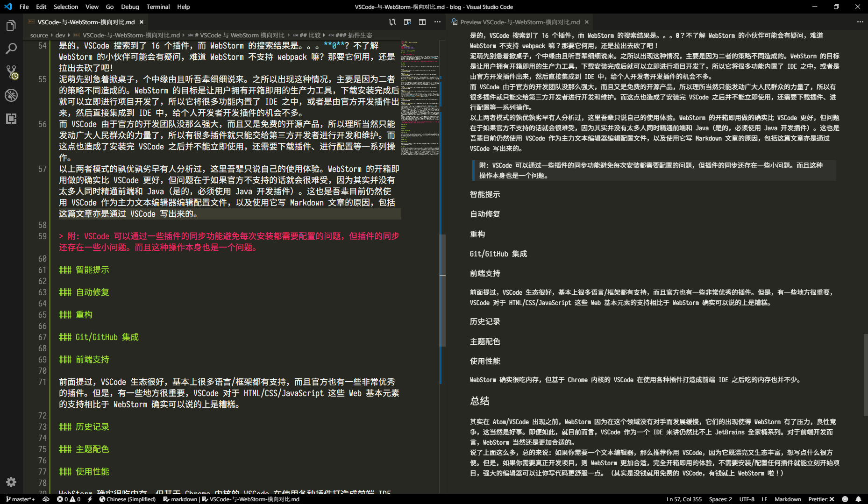Change indentation via Spaces: 2
Image resolution: width=868 pixels, height=504 pixels.
pyautogui.click(x=720, y=499)
